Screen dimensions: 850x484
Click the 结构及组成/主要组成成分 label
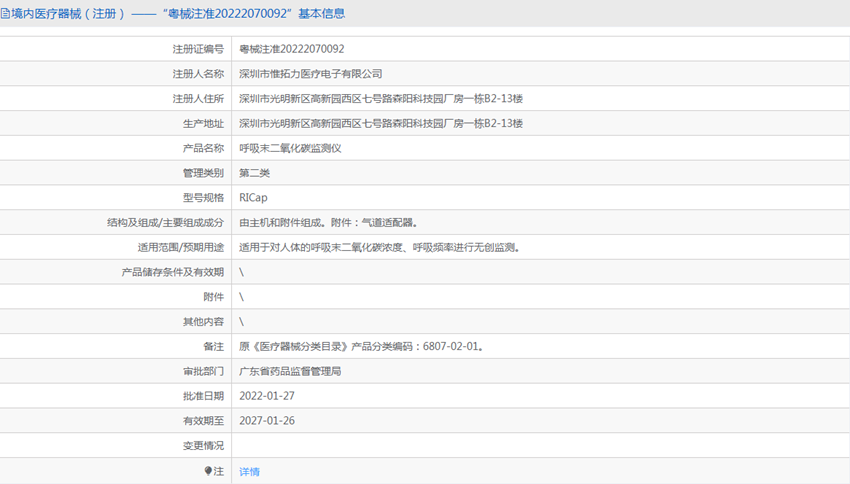pyautogui.click(x=165, y=223)
